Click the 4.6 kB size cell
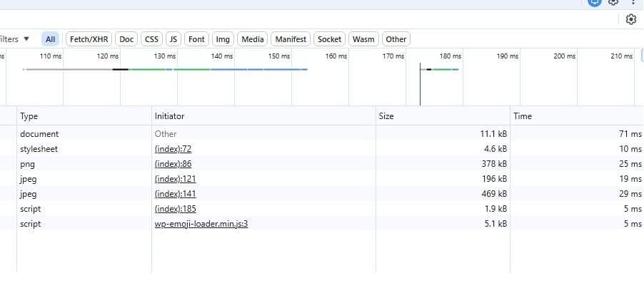Image resolution: width=644 pixels, height=293 pixels. (x=443, y=149)
